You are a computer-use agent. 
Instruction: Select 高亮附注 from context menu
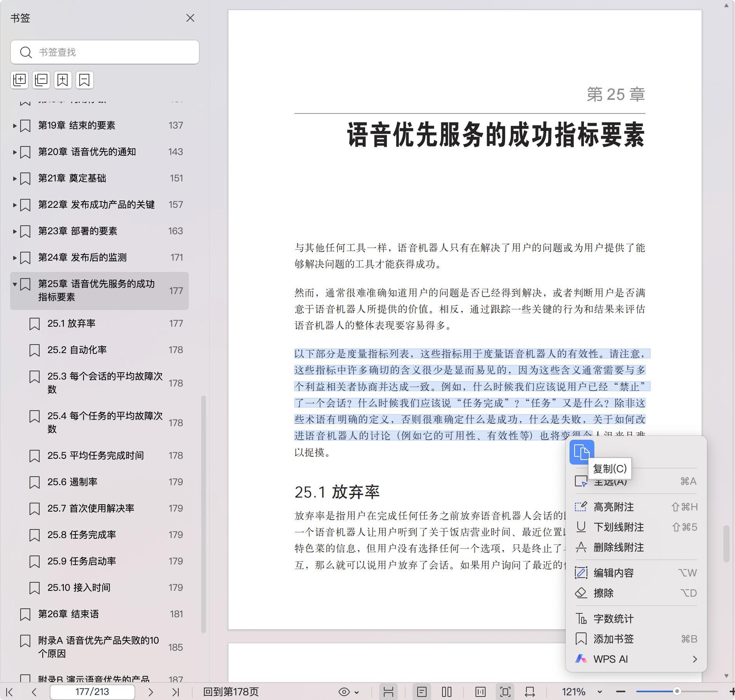coord(613,507)
